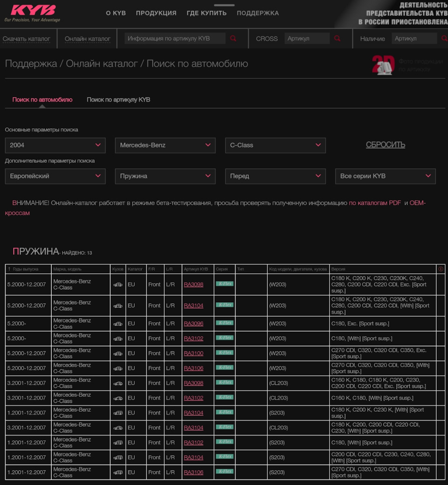
Task: Click K-Flex badge in RA3096 row
Action: [x=224, y=323]
